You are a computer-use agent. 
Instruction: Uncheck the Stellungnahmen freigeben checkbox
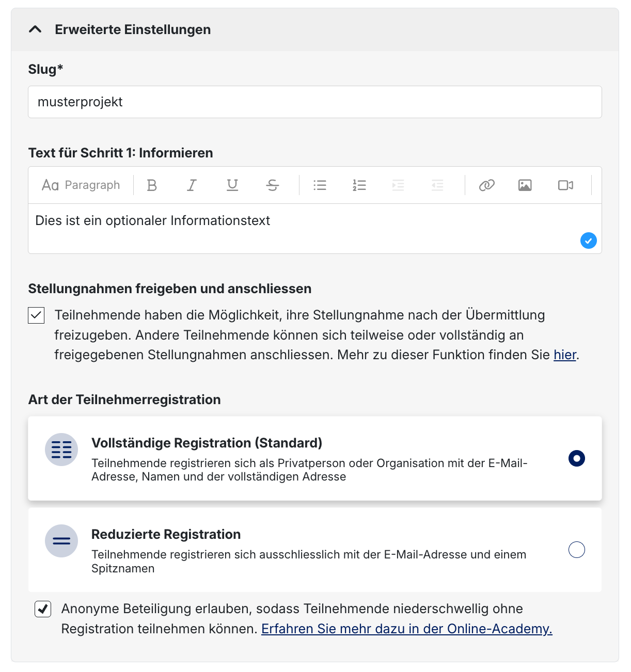point(36,315)
